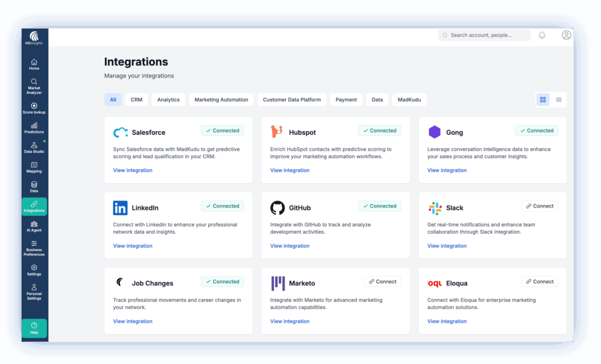Filter by the Payment category
The image size is (601, 364).
coord(346,100)
